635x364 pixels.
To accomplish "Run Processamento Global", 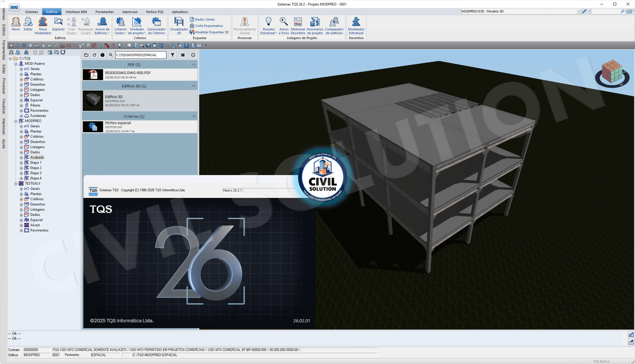I will point(245,26).
